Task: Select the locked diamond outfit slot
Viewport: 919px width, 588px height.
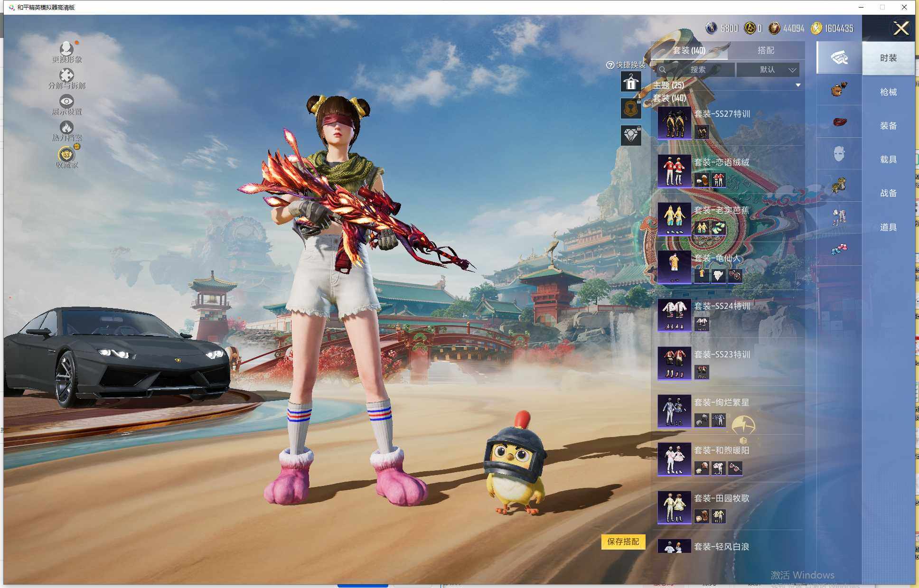Action: click(631, 136)
